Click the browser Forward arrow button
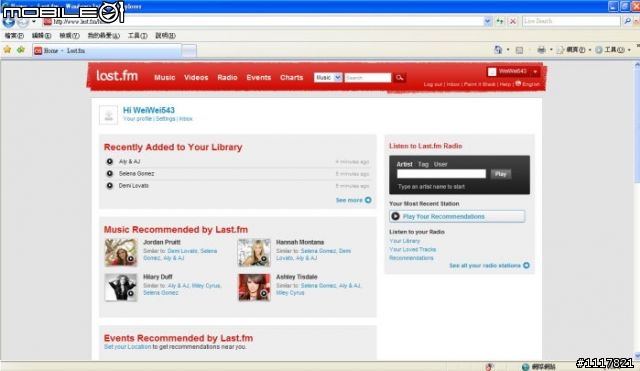The image size is (640, 371). pyautogui.click(x=23, y=22)
